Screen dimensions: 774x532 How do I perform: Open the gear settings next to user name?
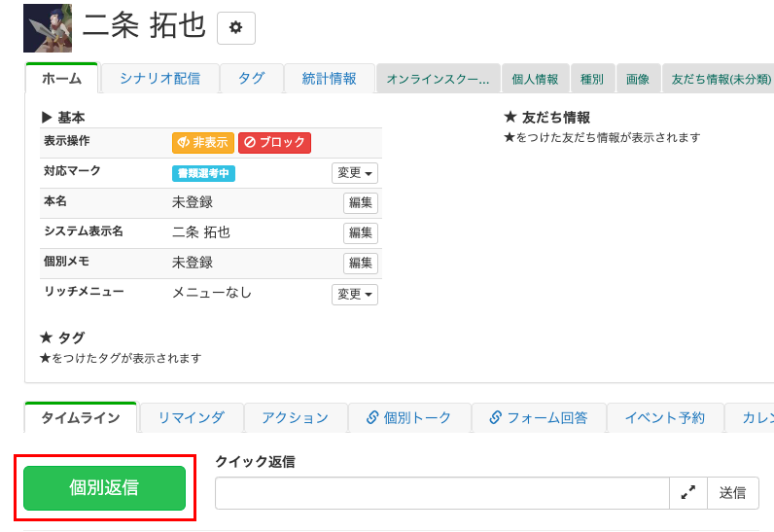point(235,28)
